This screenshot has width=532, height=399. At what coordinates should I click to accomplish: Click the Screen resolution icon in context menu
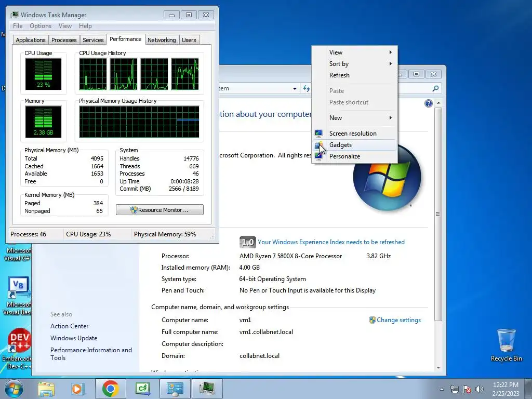click(x=318, y=134)
